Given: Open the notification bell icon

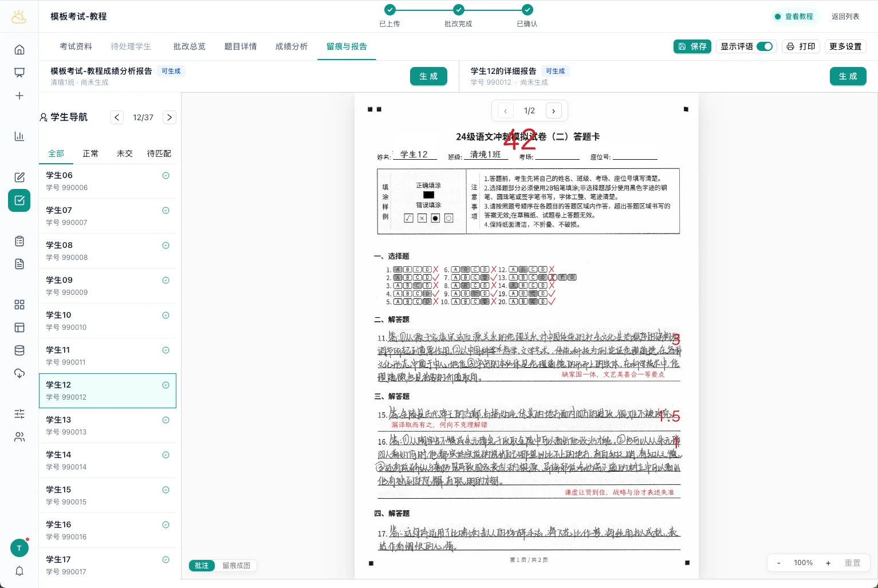Looking at the screenshot, I should tap(19, 571).
